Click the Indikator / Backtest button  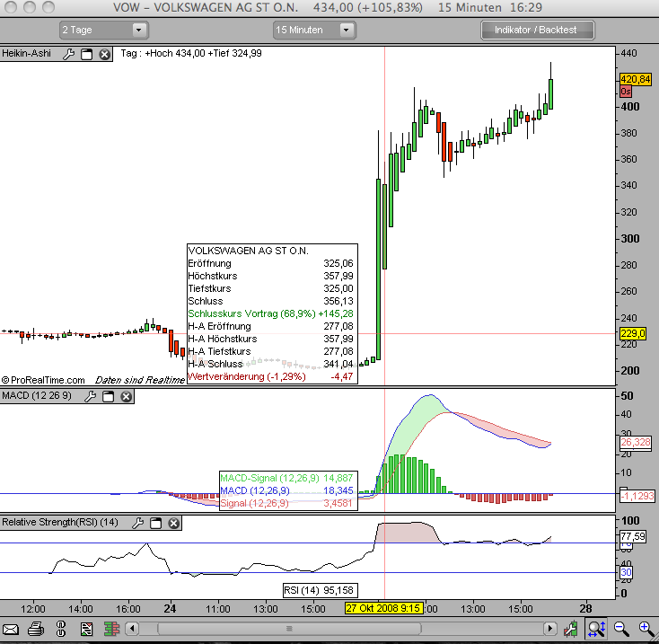pos(538,30)
